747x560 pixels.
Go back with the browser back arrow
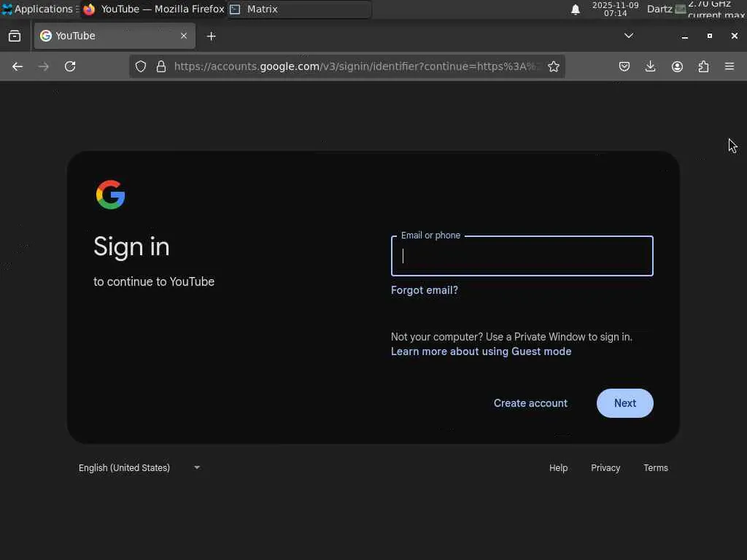click(18, 66)
